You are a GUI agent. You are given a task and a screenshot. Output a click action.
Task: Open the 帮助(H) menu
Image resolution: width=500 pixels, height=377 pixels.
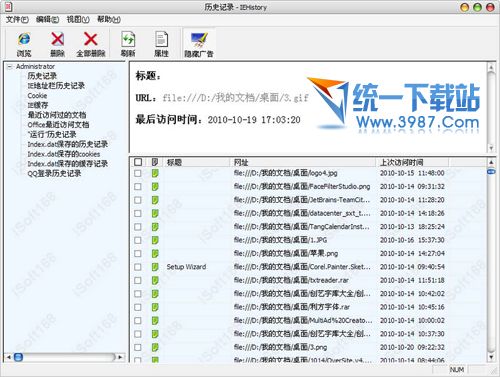pos(109,20)
